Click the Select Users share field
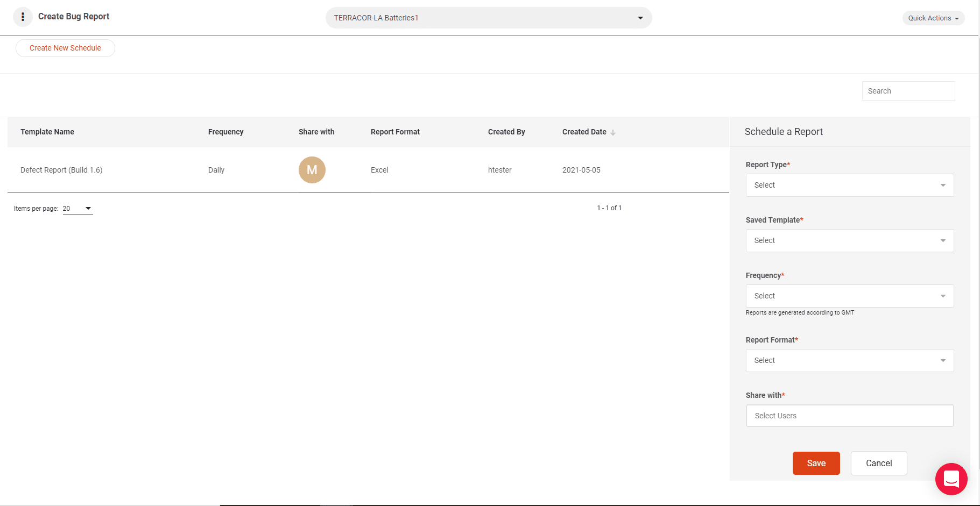Screen dimensions: 980x506 pos(850,416)
